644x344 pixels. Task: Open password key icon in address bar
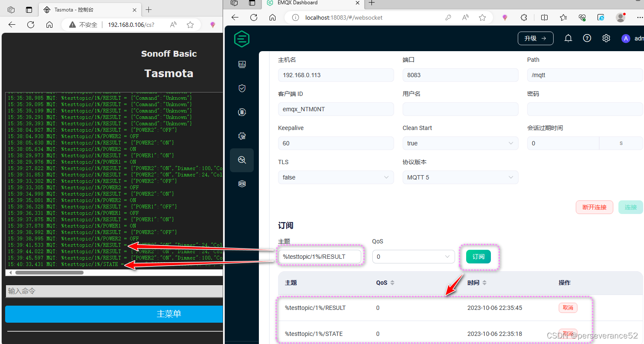pos(448,17)
